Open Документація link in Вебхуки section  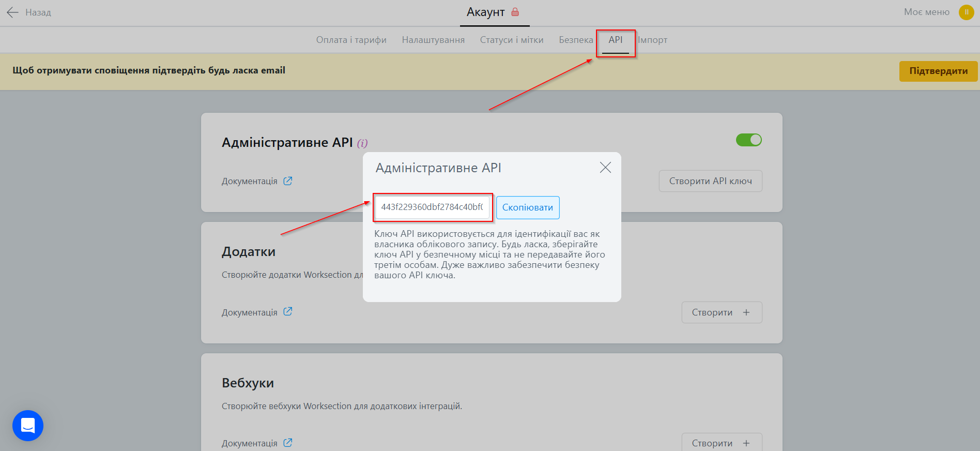[x=250, y=443]
